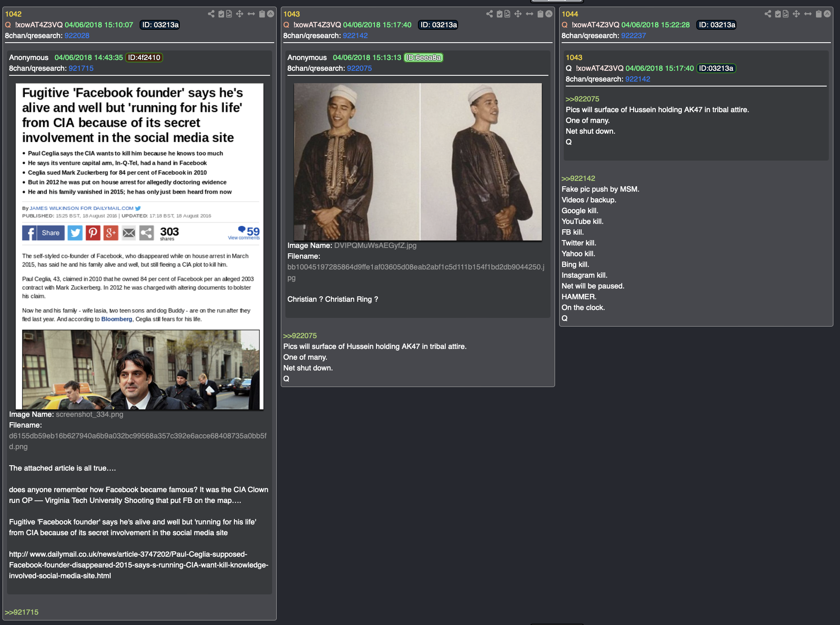Click green ID badge 6eea8a
The image size is (840, 625).
[x=424, y=58]
